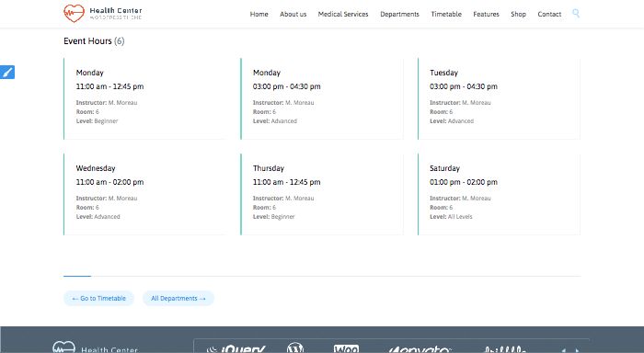Click the jQuery logo in footer carousel
Viewport: 644px width, 353px height.
[x=236, y=349]
